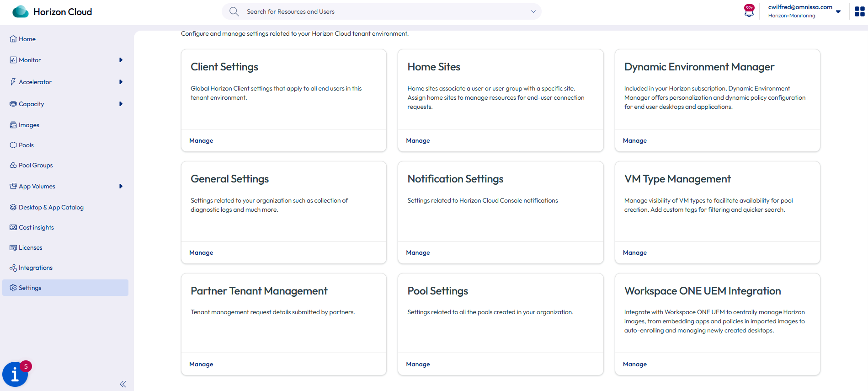The width and height of the screenshot is (868, 391).
Task: Manage General Settings
Action: (201, 252)
